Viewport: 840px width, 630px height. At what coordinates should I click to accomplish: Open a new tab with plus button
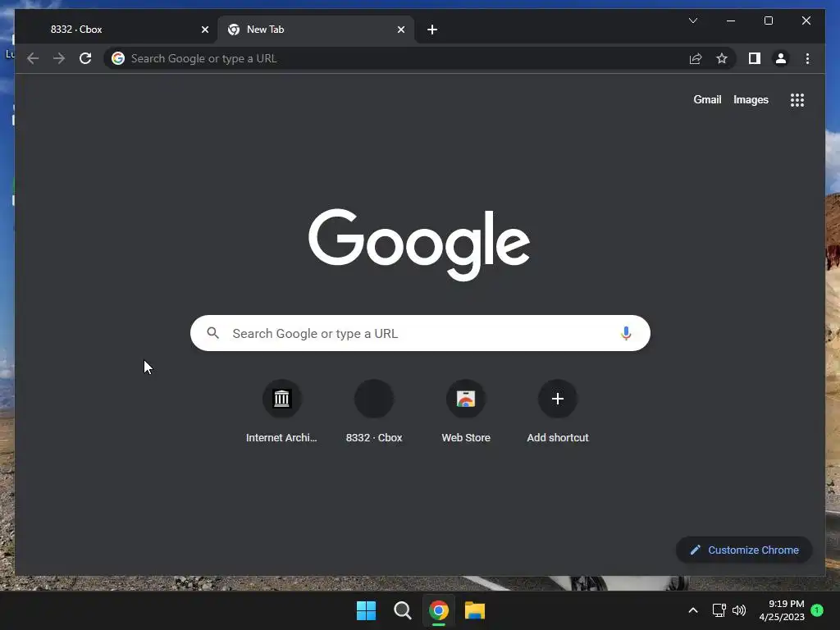tap(432, 30)
